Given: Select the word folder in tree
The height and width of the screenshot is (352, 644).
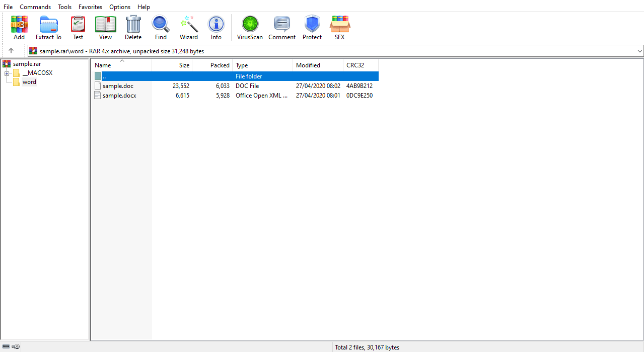Looking at the screenshot, I should point(29,82).
